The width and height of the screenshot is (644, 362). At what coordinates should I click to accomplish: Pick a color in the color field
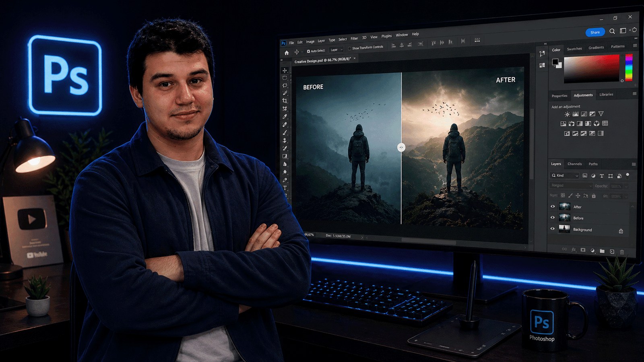pyautogui.click(x=591, y=69)
